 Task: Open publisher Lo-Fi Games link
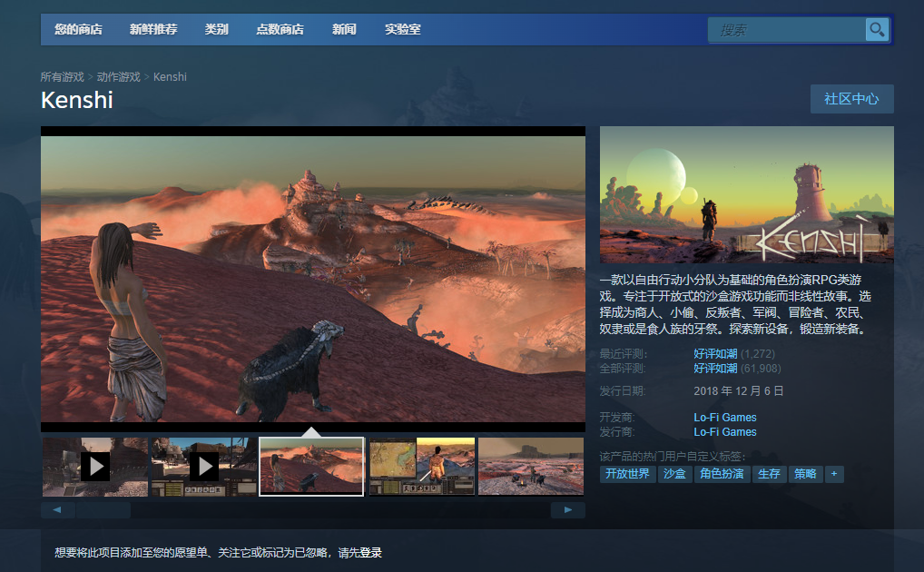click(x=725, y=432)
